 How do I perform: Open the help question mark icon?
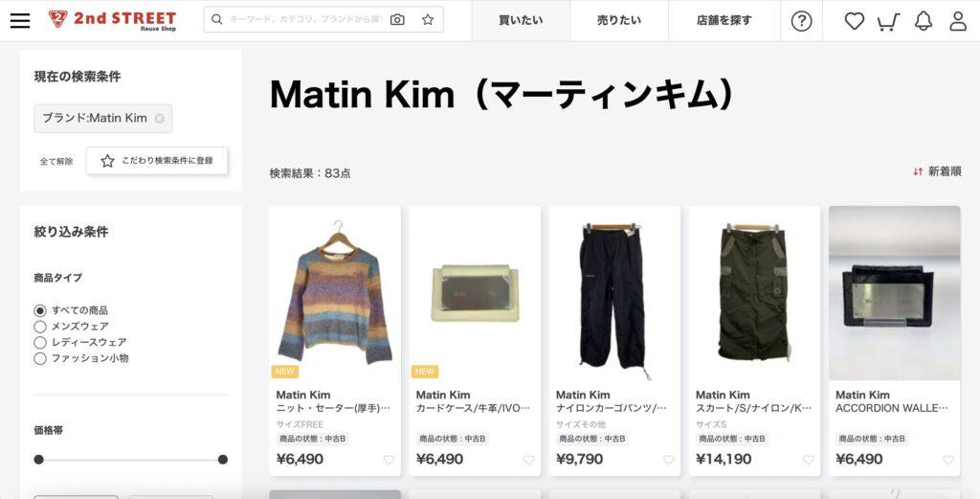(801, 21)
